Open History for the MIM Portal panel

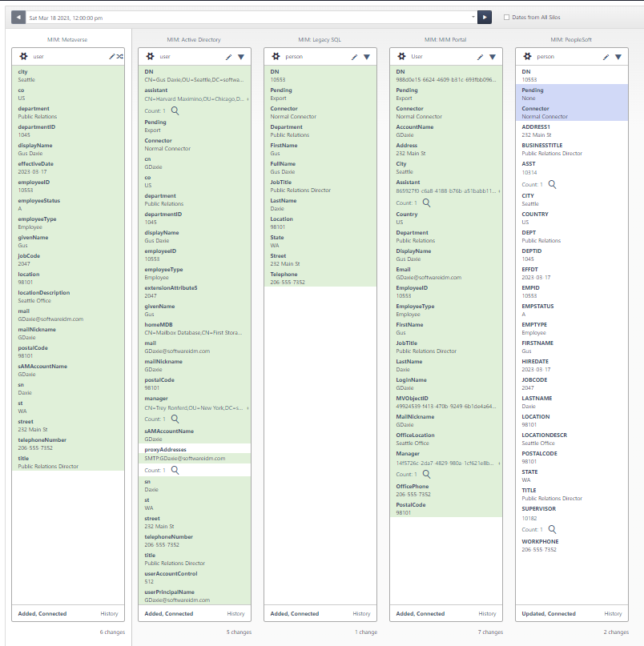click(487, 613)
